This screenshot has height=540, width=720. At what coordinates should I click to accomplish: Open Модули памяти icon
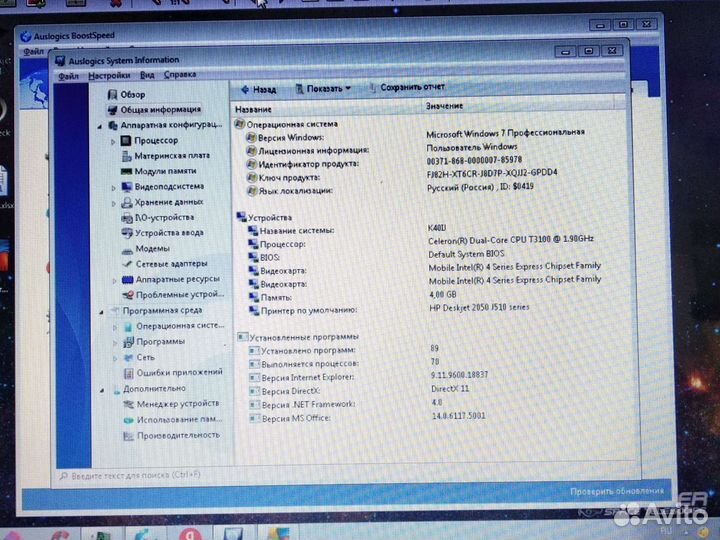(x=126, y=171)
